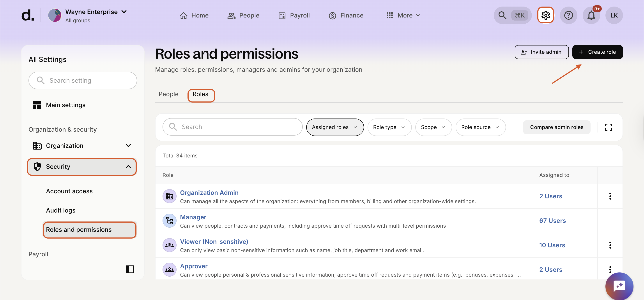Open the 67 Users assigned to Manager

point(552,220)
